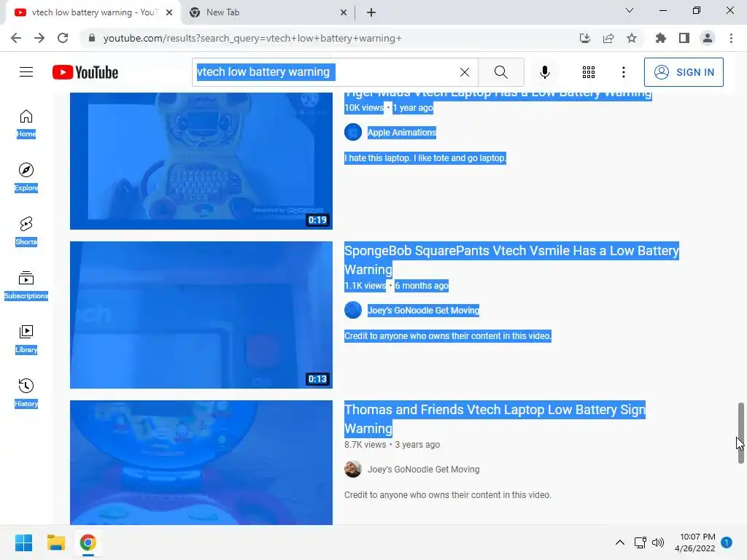Image resolution: width=747 pixels, height=560 pixels.
Task: Expand the tab search dropdown chevron
Action: (x=630, y=10)
